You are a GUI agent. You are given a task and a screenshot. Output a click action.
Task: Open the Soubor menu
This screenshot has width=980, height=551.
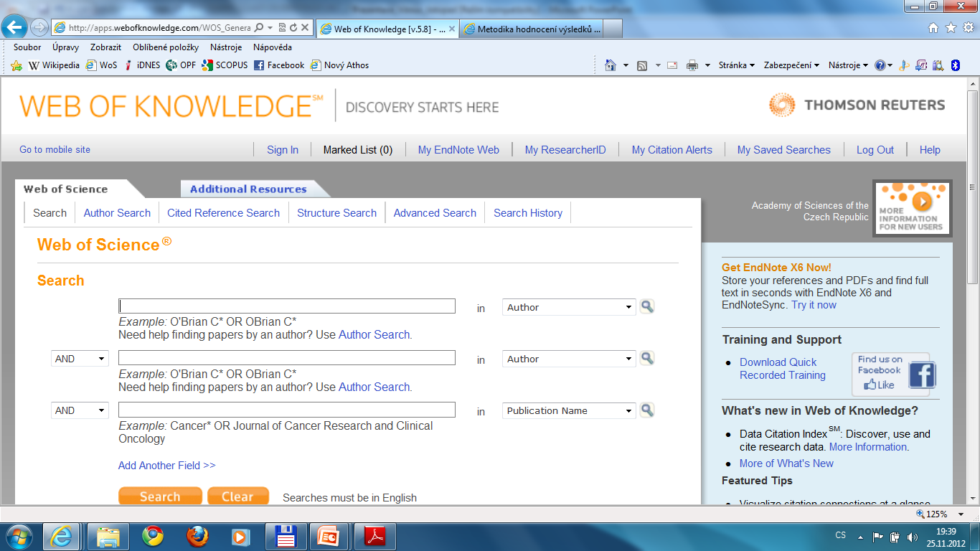(x=27, y=47)
